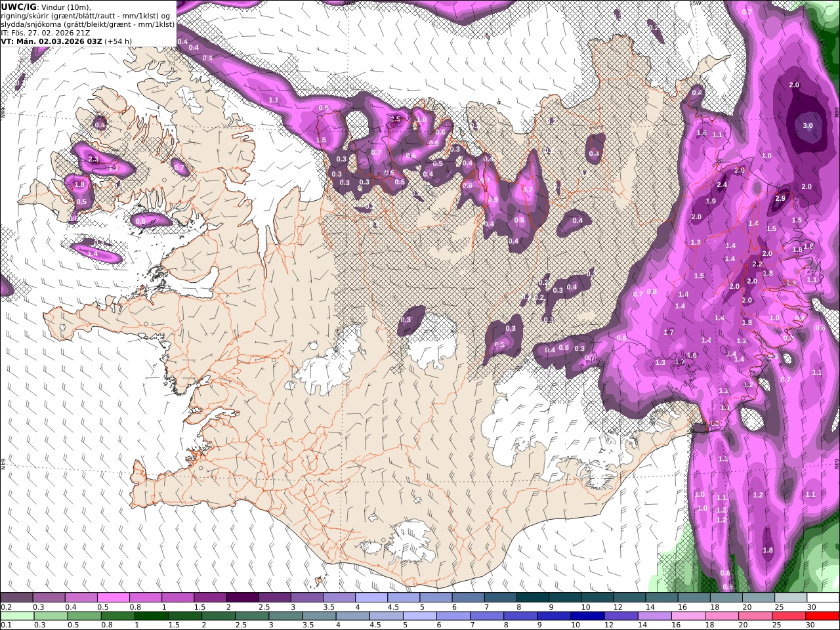This screenshot has height=630, width=840.
Task: Pick the top-row swatch from 1 to 1.5
Action: (x=178, y=598)
